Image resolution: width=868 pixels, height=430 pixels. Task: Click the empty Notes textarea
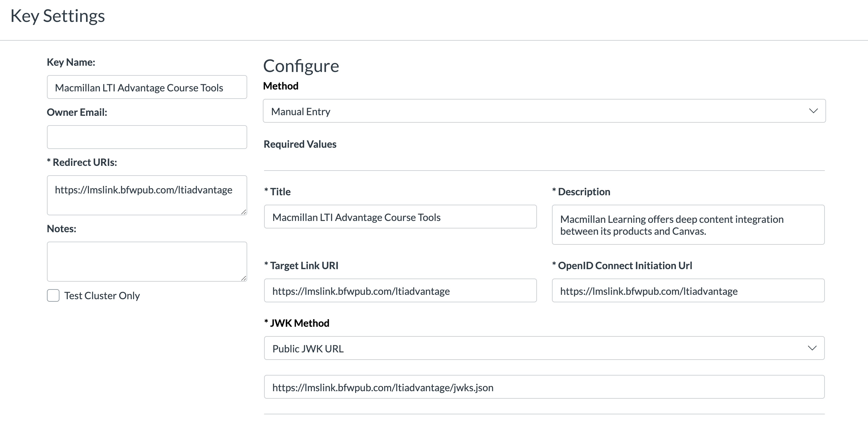pyautogui.click(x=146, y=262)
